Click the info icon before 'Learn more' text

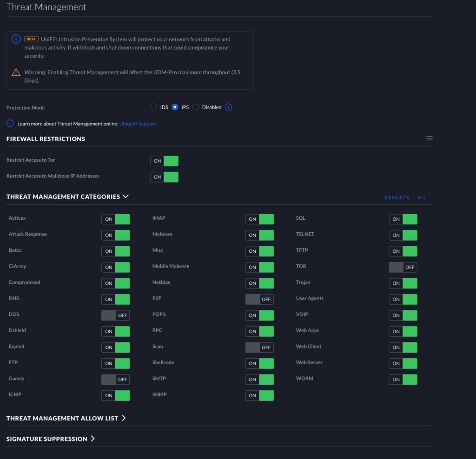click(10, 124)
